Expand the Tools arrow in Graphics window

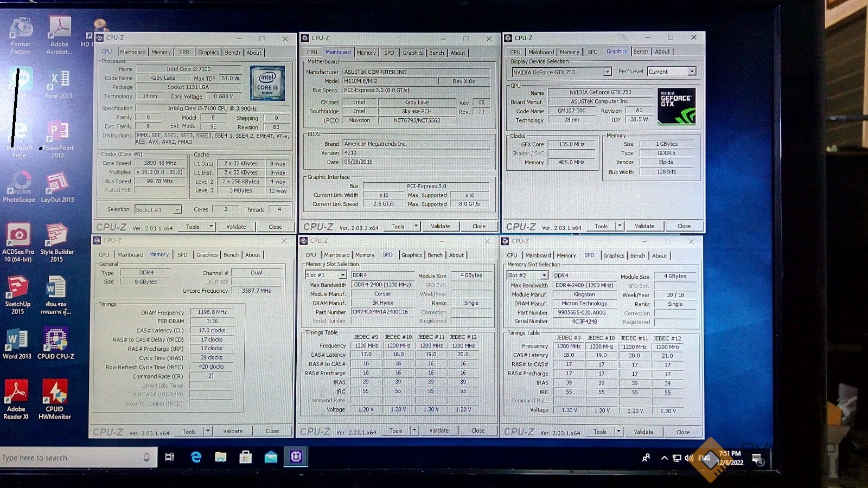pyautogui.click(x=620, y=226)
